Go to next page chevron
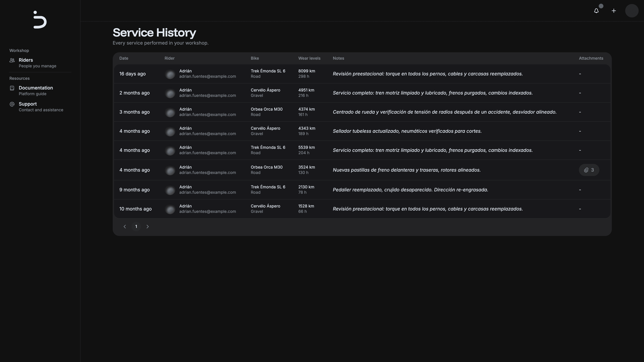 tap(148, 227)
